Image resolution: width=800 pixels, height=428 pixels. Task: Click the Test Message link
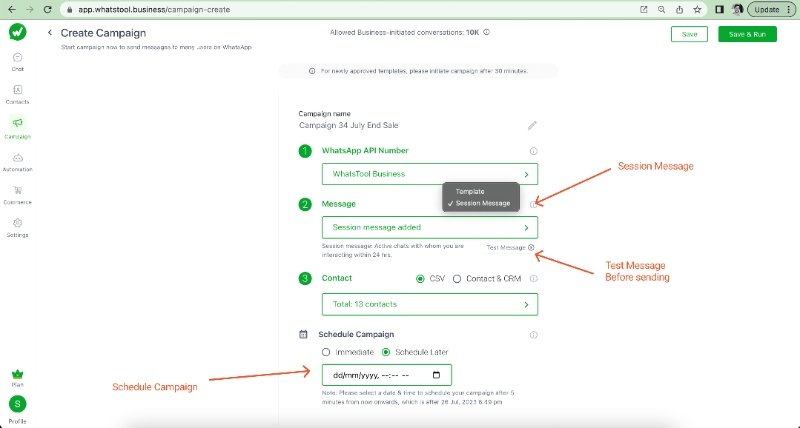pos(508,247)
